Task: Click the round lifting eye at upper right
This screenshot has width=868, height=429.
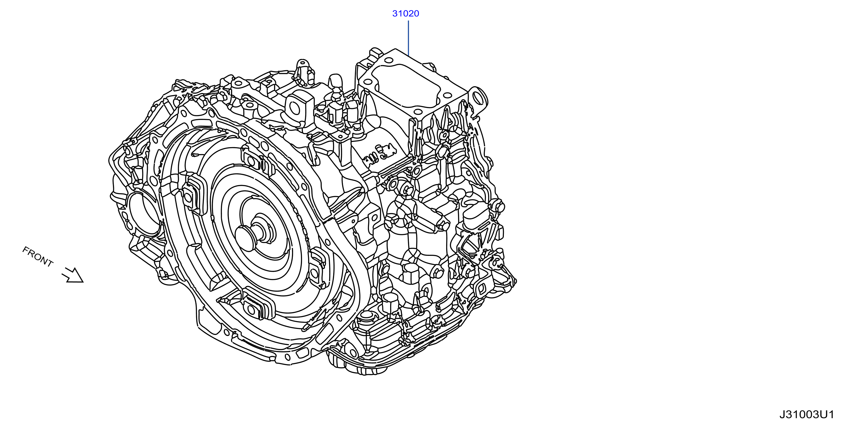Action: [x=478, y=98]
